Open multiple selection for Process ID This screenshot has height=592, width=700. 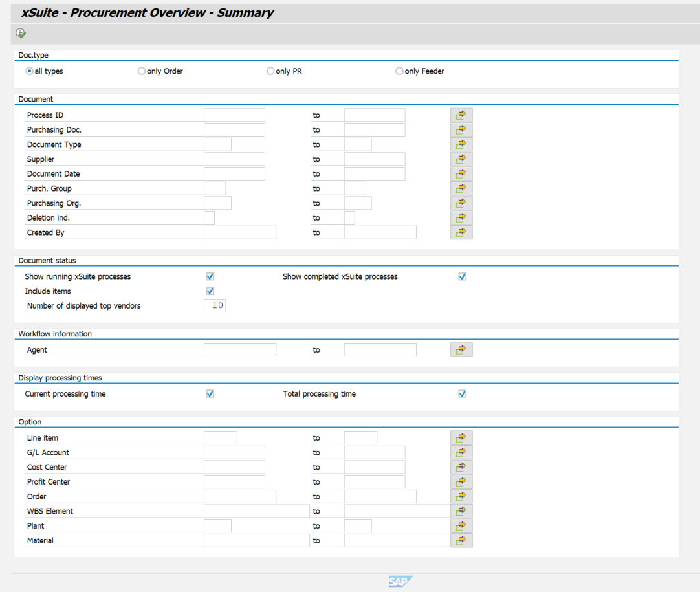click(x=461, y=115)
